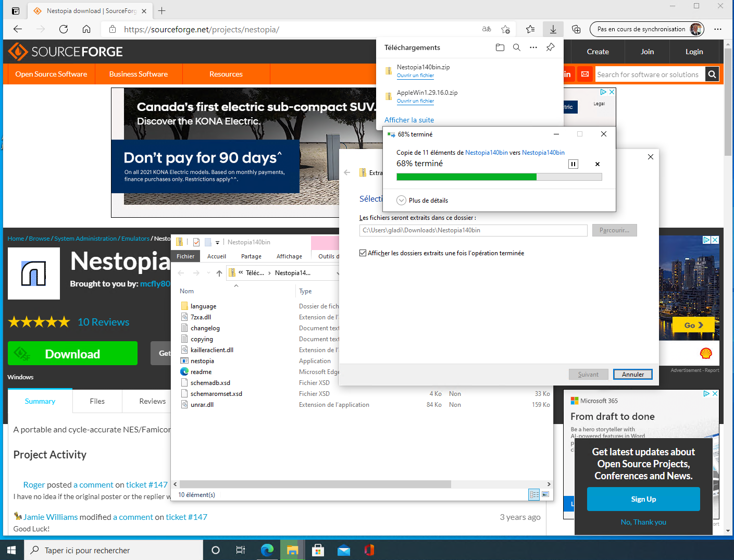
Task: Click Annuler in the extraction wizard
Action: 633,375
